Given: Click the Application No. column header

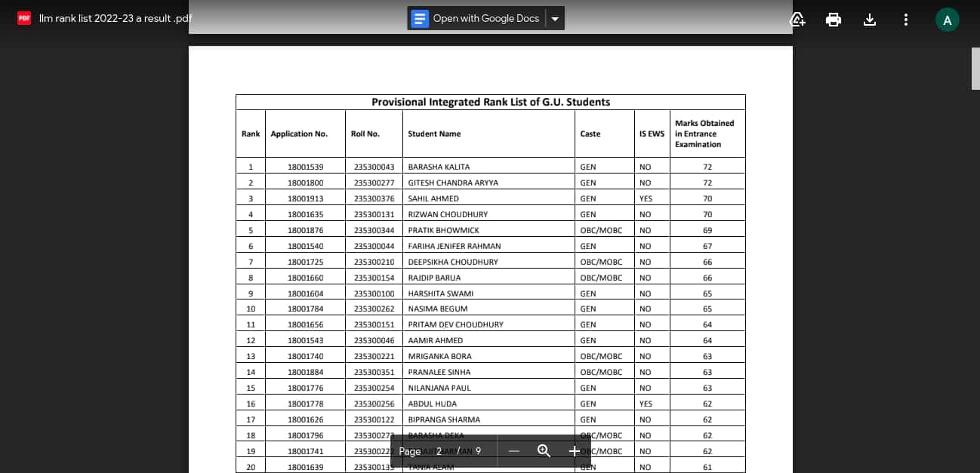Looking at the screenshot, I should (x=299, y=134).
